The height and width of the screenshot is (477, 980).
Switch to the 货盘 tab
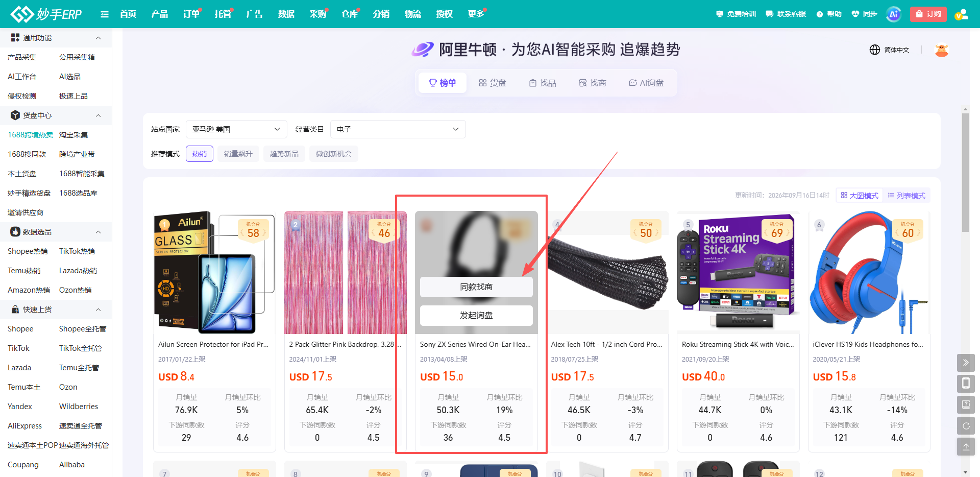click(x=493, y=83)
